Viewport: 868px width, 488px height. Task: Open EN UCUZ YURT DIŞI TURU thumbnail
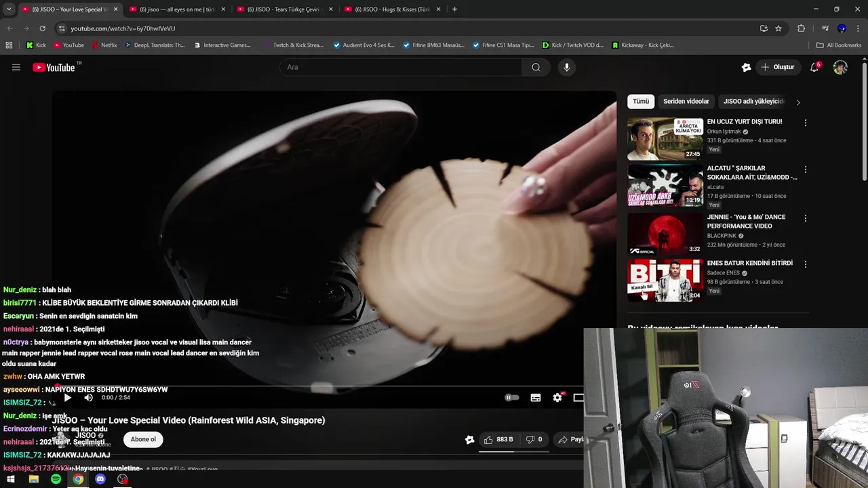(665, 139)
